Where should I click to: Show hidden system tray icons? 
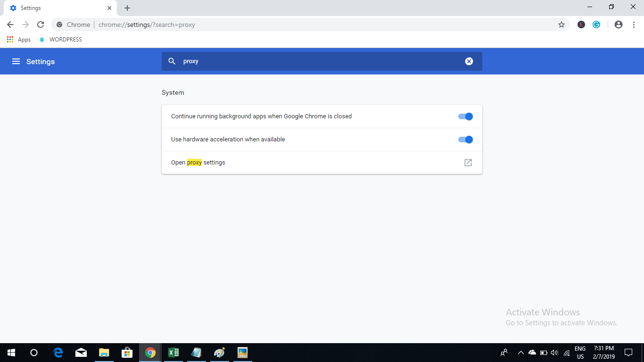click(521, 353)
